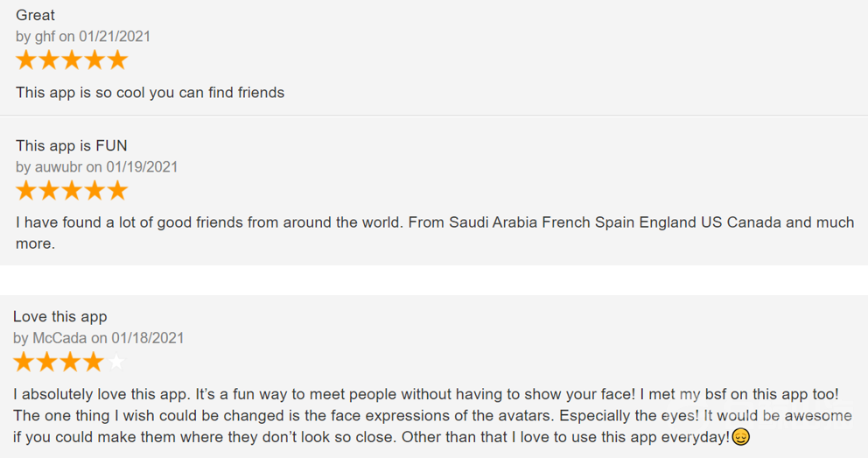The height and width of the screenshot is (458, 868).
Task: Click the fifth star in ghf's review
Action: [117, 60]
